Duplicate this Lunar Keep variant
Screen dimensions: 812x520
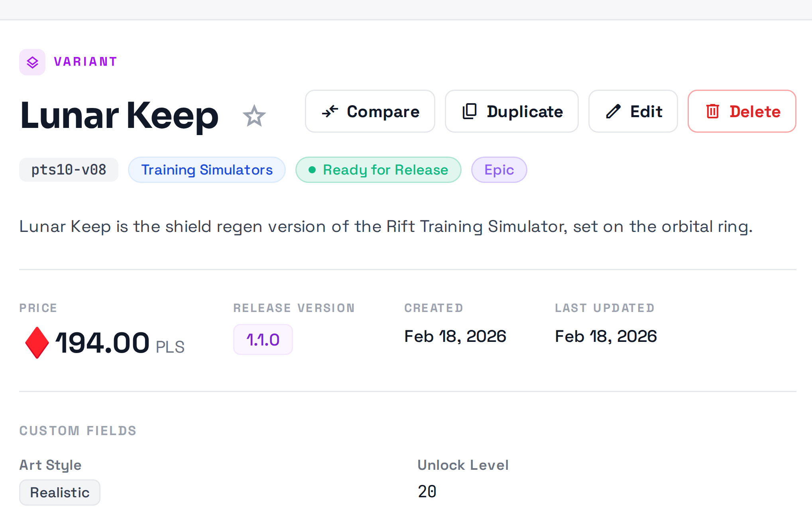click(511, 111)
